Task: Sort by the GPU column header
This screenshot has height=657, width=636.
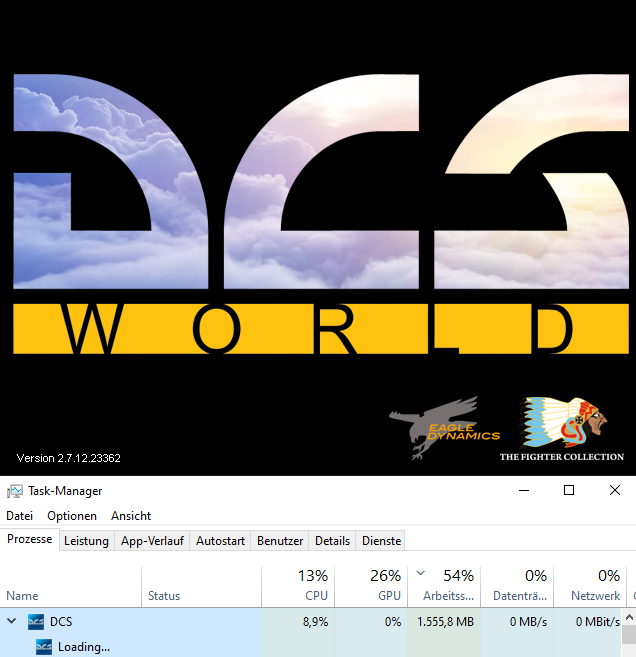Action: tap(371, 586)
